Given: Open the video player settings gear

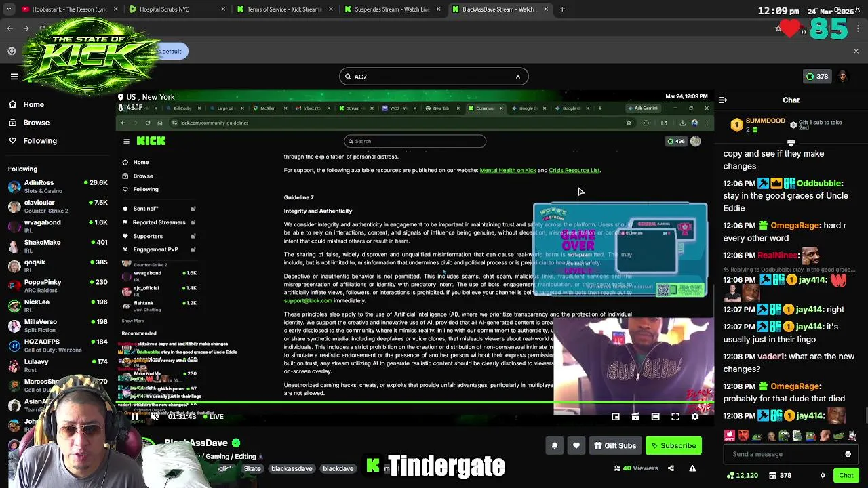Looking at the screenshot, I should tap(695, 417).
